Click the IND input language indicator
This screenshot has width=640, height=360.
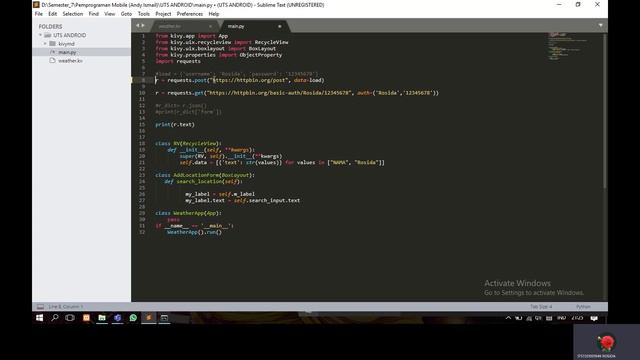[562, 318]
